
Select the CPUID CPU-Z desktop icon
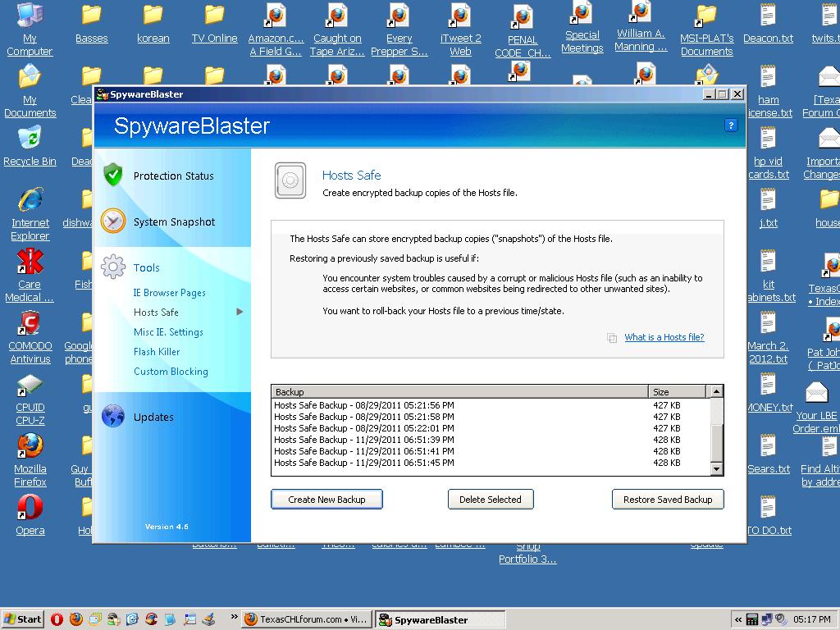click(30, 386)
